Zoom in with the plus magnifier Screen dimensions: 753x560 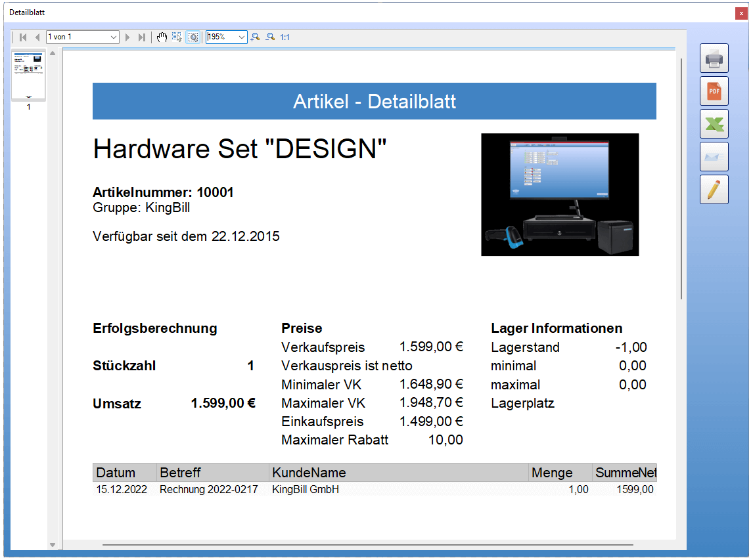point(256,37)
